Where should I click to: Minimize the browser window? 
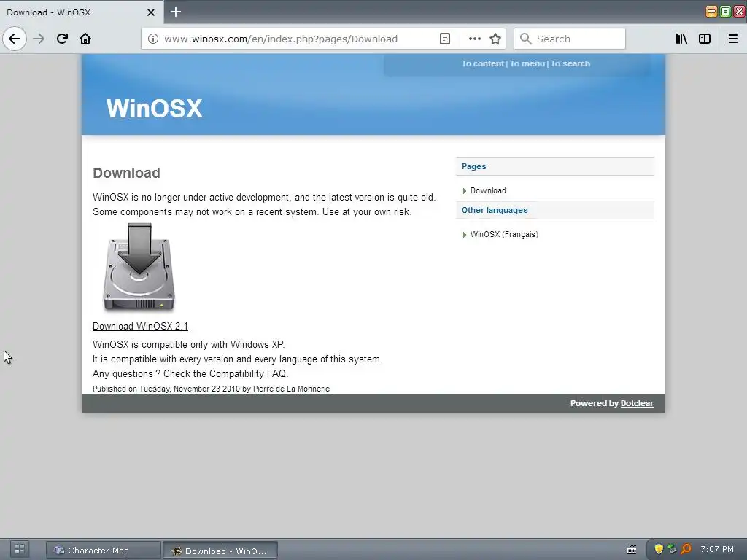[x=711, y=12]
